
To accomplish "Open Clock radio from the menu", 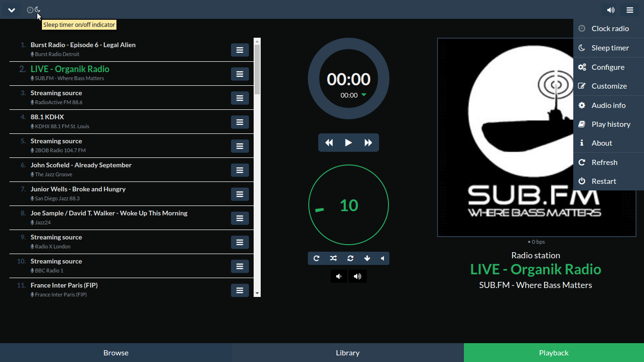I will coord(609,29).
